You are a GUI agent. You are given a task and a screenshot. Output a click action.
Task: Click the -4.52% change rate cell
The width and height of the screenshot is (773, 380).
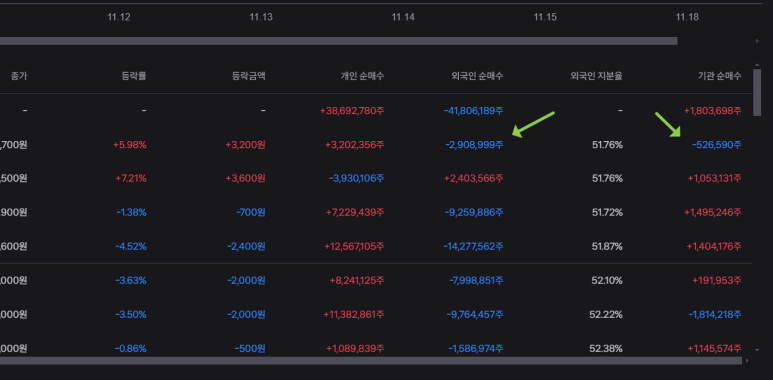click(130, 246)
